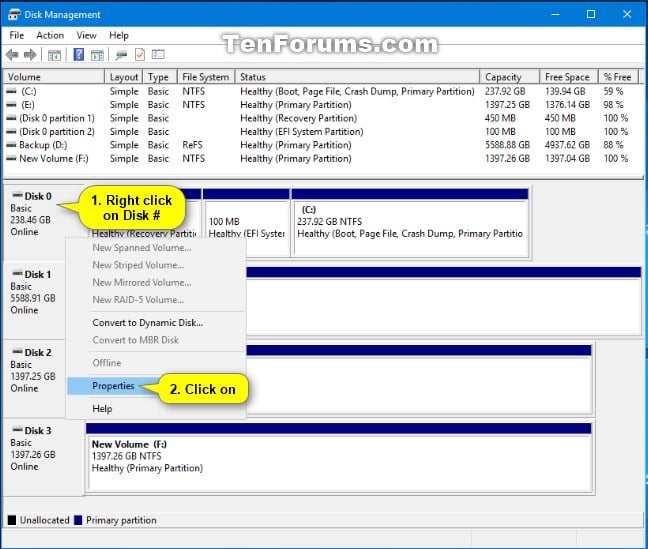Select the 100 MB EFI System partition block
Image resolution: width=648 pixels, height=549 pixels.
(247, 222)
